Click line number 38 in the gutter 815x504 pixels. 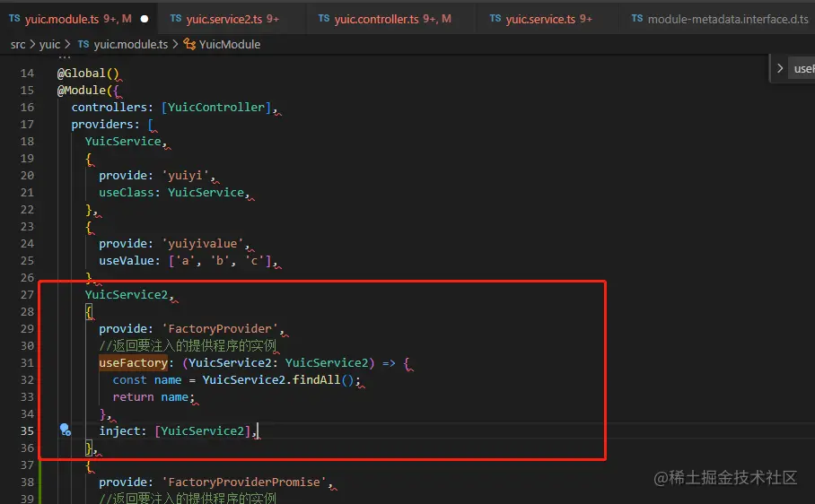pos(27,482)
